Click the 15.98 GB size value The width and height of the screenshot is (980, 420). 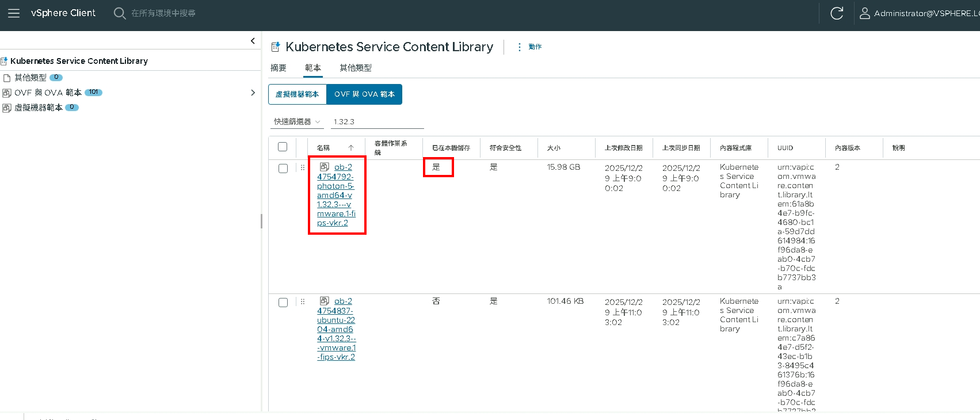click(563, 167)
